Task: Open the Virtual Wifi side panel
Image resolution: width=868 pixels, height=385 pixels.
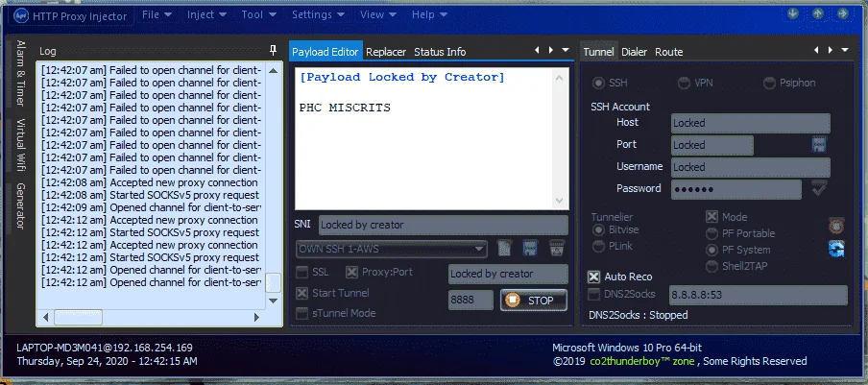Action: pos(20,145)
